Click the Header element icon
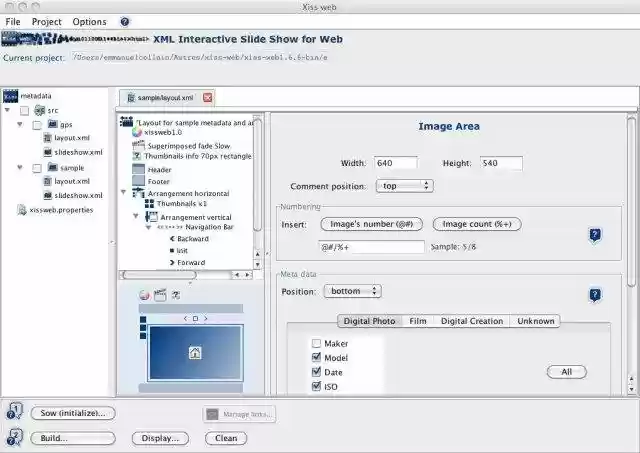Image resolution: width=640 pixels, height=453 pixels. (138, 169)
